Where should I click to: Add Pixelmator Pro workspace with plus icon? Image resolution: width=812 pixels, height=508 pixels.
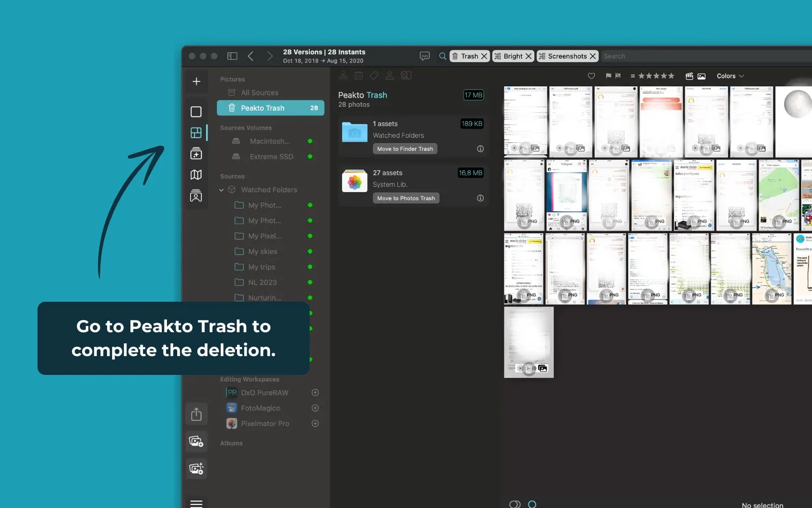315,424
